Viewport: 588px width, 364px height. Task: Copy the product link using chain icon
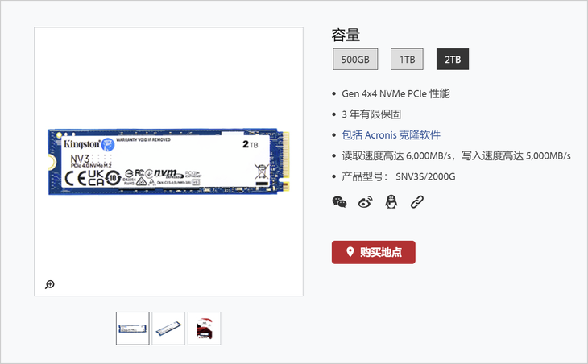click(x=417, y=202)
